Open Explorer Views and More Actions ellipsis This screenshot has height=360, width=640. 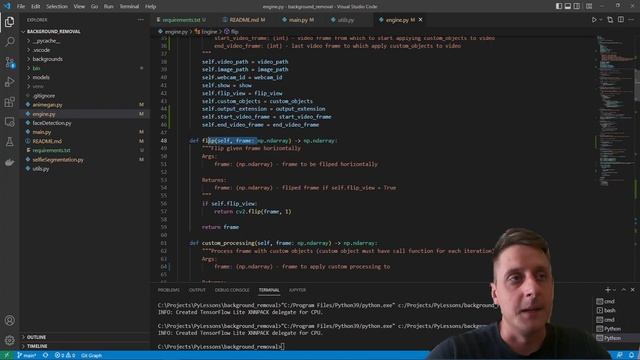tap(141, 20)
